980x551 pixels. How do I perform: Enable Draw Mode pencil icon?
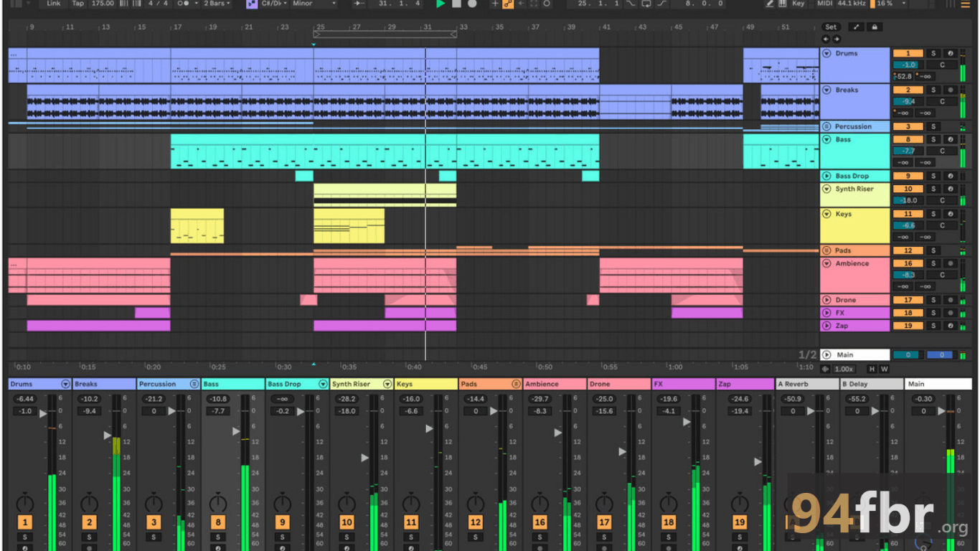770,4
